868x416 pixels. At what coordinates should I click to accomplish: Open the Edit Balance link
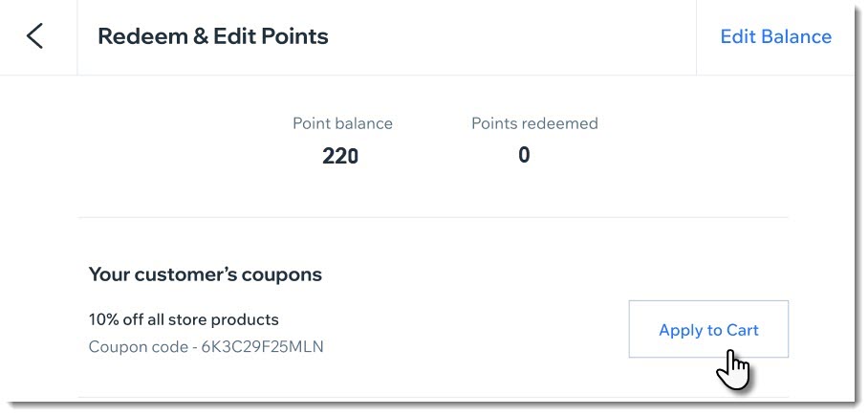(775, 36)
